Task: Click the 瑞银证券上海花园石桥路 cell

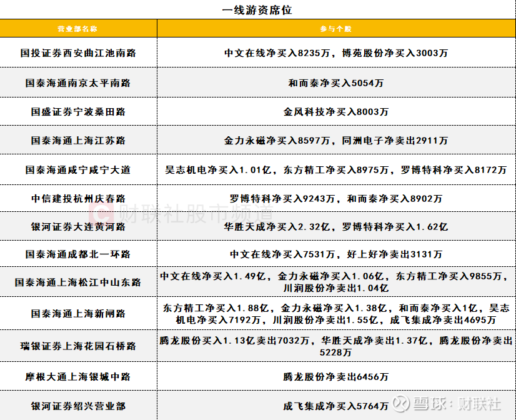Action: pyautogui.click(x=78, y=346)
